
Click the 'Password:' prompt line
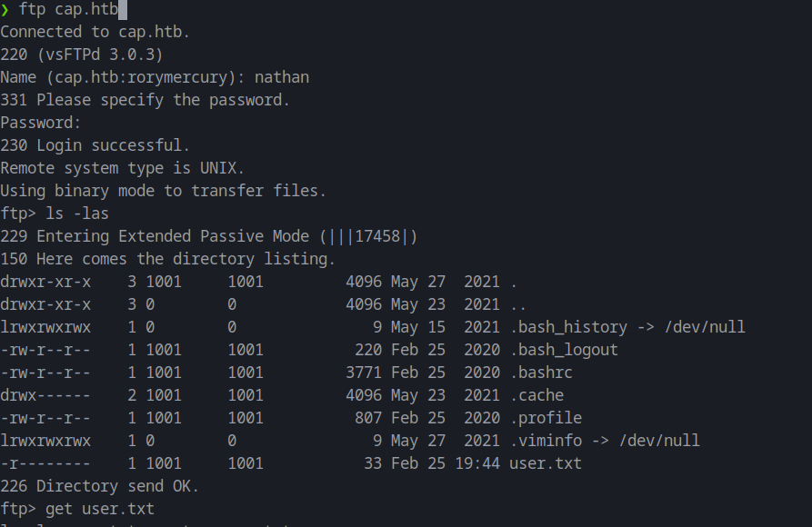point(41,123)
